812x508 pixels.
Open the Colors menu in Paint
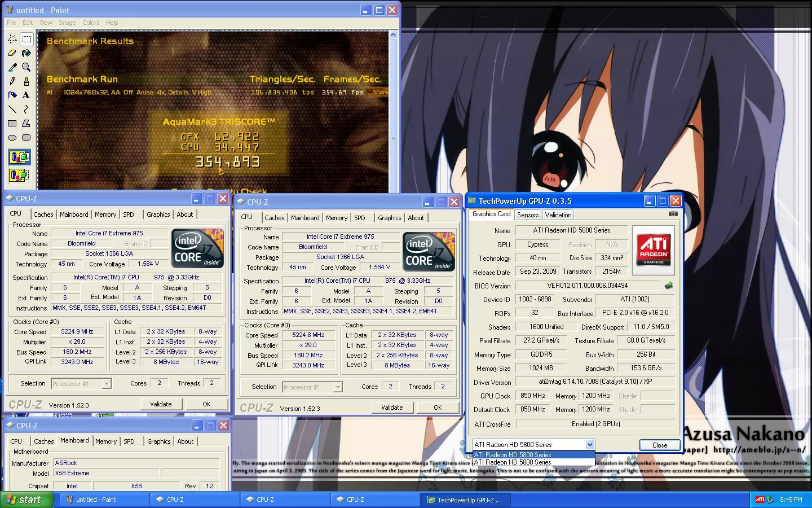[91, 23]
